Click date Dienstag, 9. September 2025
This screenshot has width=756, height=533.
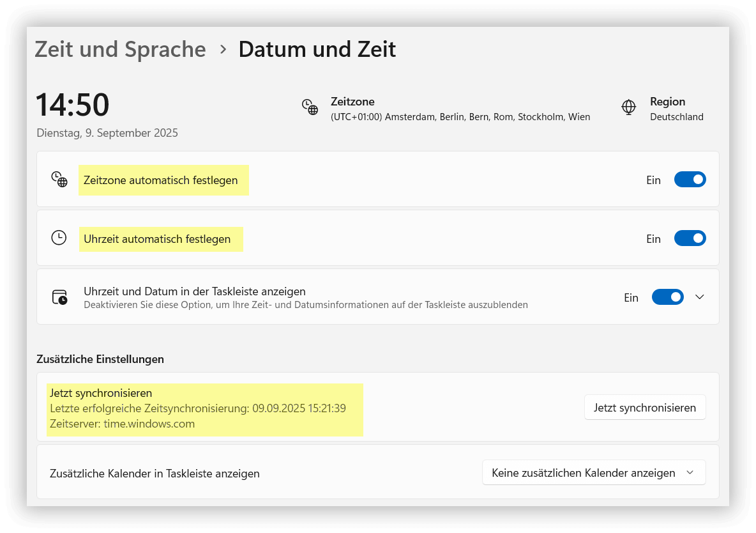(x=107, y=133)
